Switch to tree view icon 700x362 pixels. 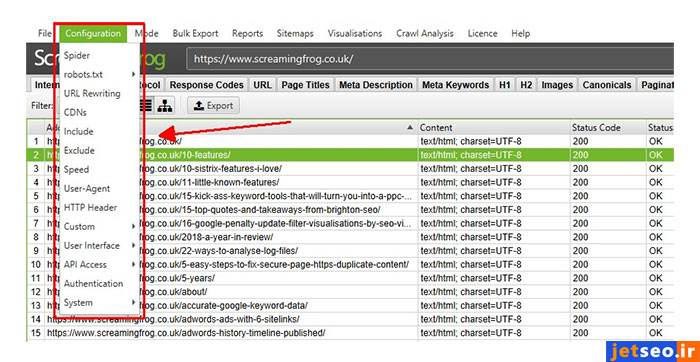(165, 106)
